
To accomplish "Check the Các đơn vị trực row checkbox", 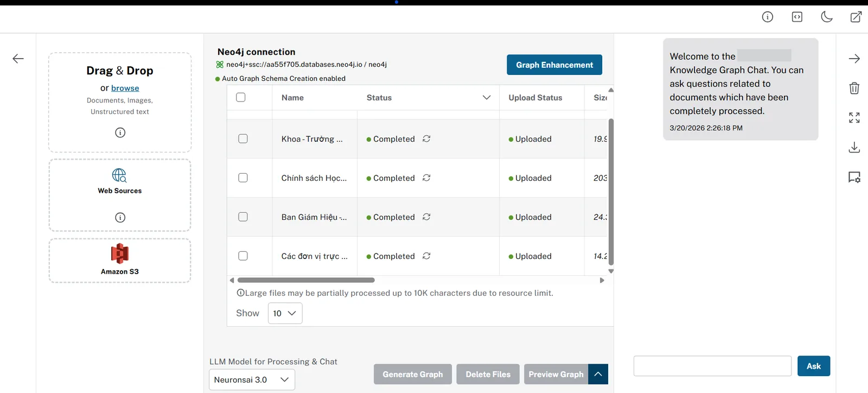I will pyautogui.click(x=243, y=256).
